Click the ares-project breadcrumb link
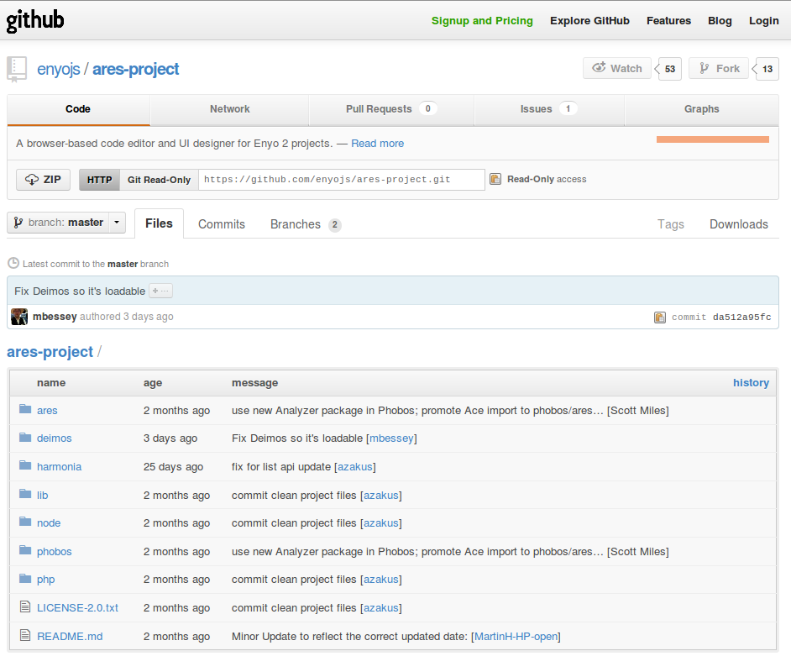This screenshot has height=672, width=791. click(50, 352)
